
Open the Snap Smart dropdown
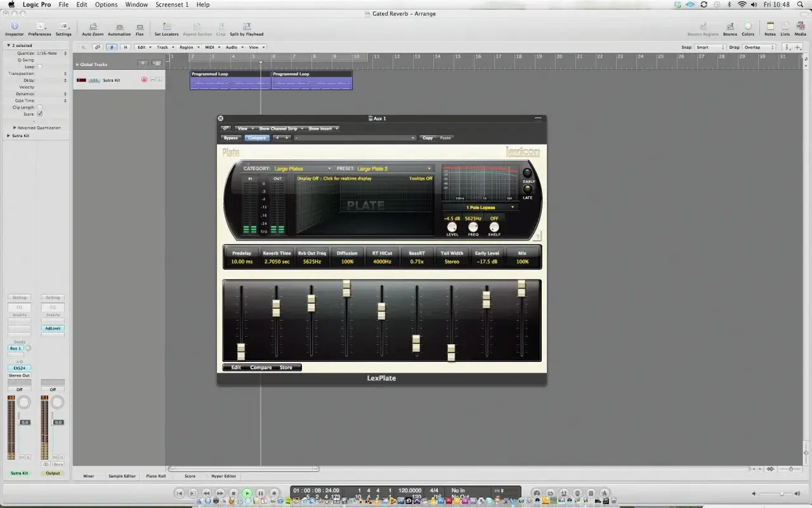click(710, 47)
